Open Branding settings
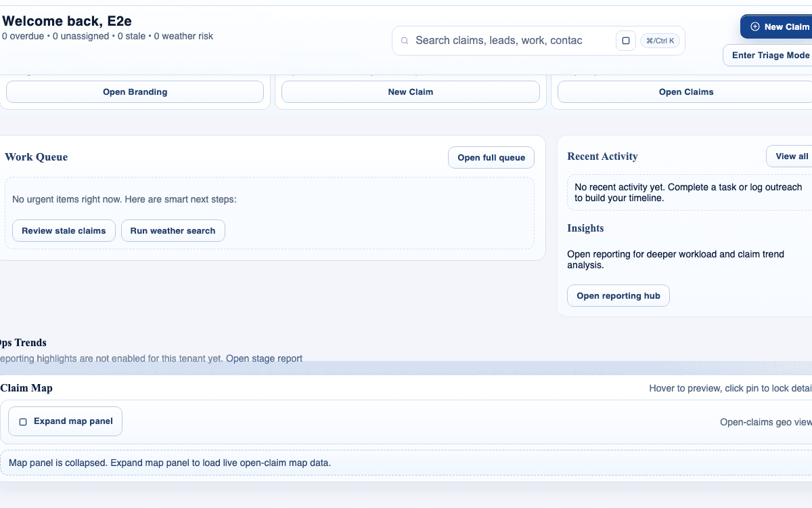The image size is (812, 508). point(134,91)
